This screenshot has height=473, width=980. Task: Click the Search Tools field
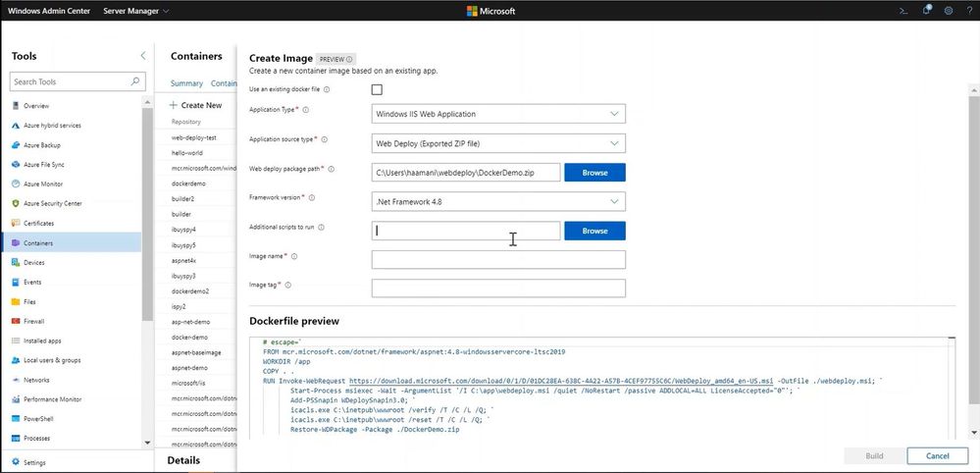point(77,81)
